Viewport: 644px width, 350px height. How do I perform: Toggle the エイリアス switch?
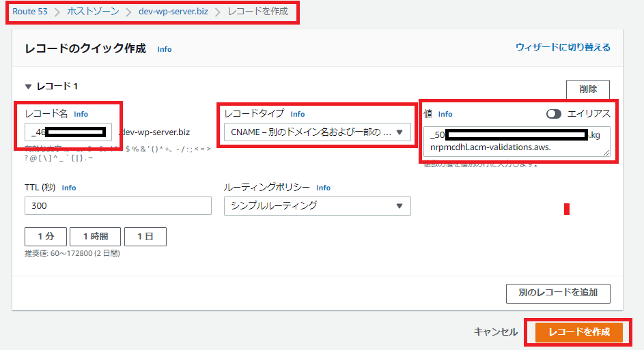click(554, 114)
